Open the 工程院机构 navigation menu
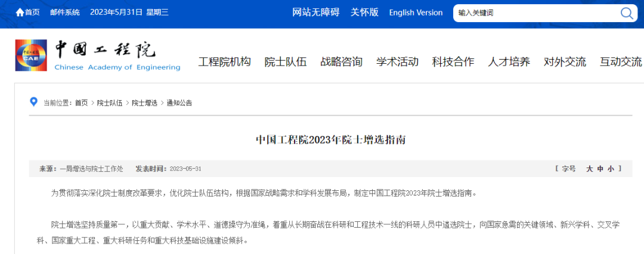 click(x=224, y=61)
